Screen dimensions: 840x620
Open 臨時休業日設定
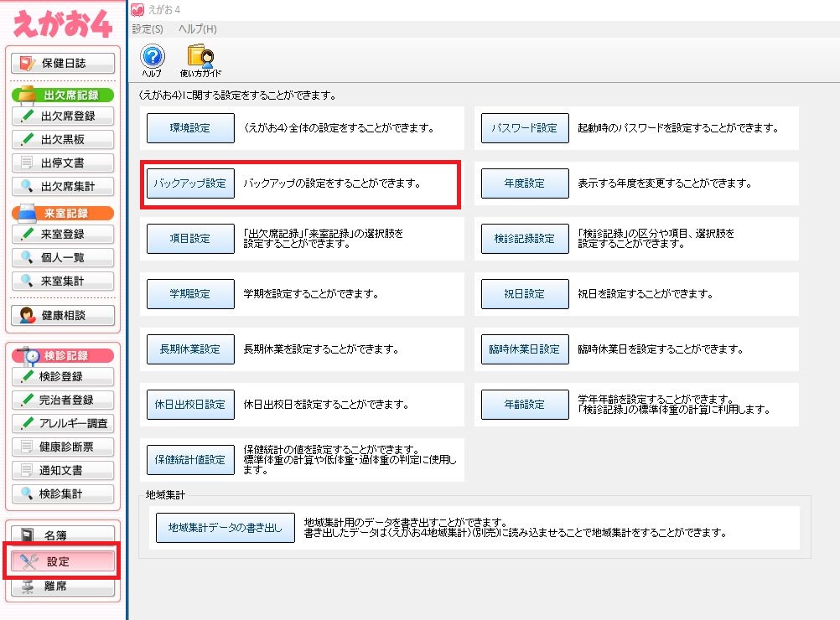click(525, 349)
